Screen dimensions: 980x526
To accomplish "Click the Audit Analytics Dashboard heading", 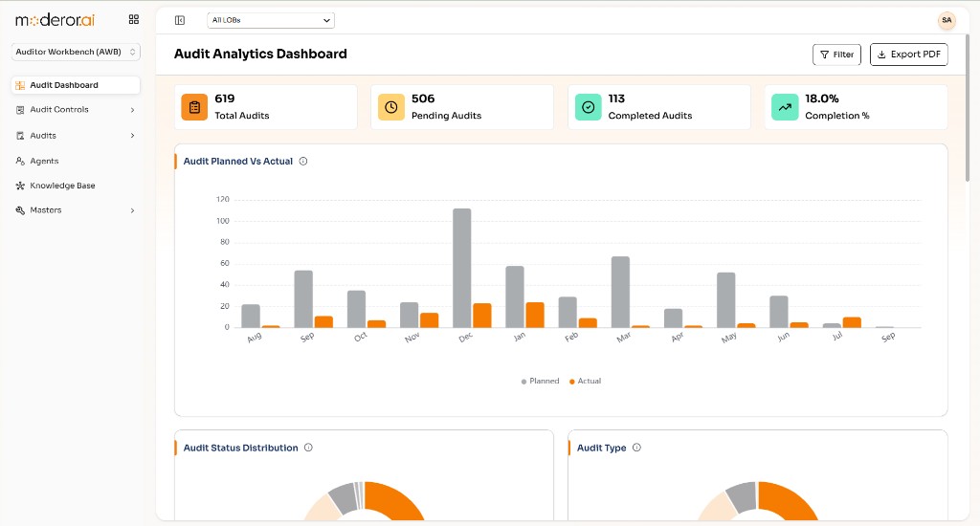I will [x=260, y=54].
